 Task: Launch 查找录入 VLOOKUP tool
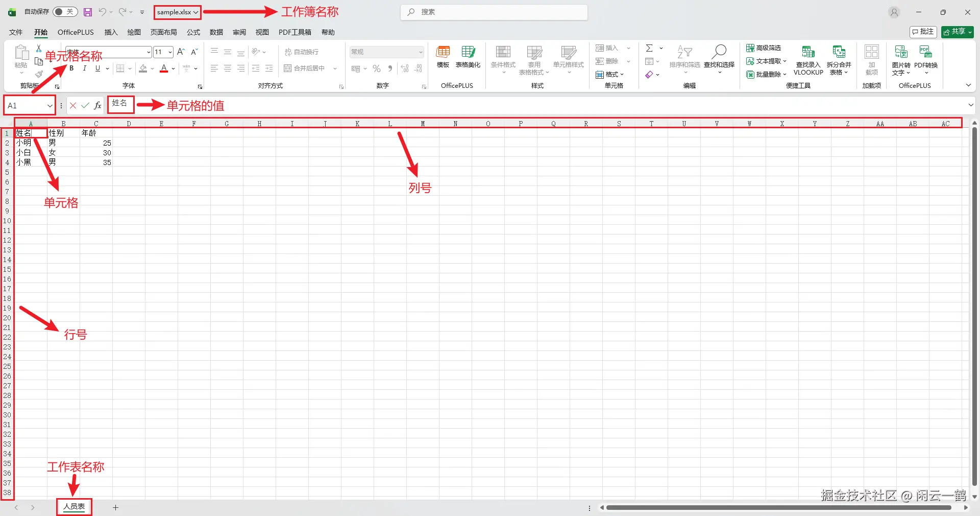point(808,60)
